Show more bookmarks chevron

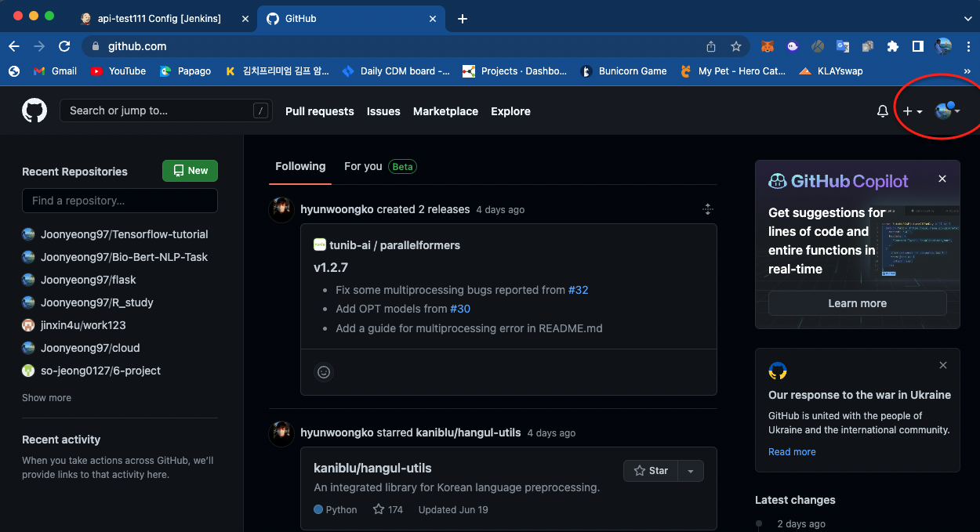(967, 71)
